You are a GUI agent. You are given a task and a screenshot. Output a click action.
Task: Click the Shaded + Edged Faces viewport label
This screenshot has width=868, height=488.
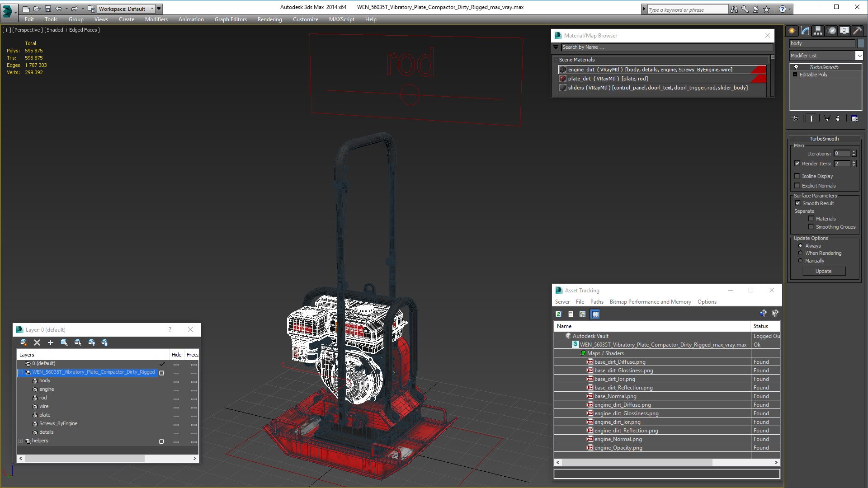72,30
